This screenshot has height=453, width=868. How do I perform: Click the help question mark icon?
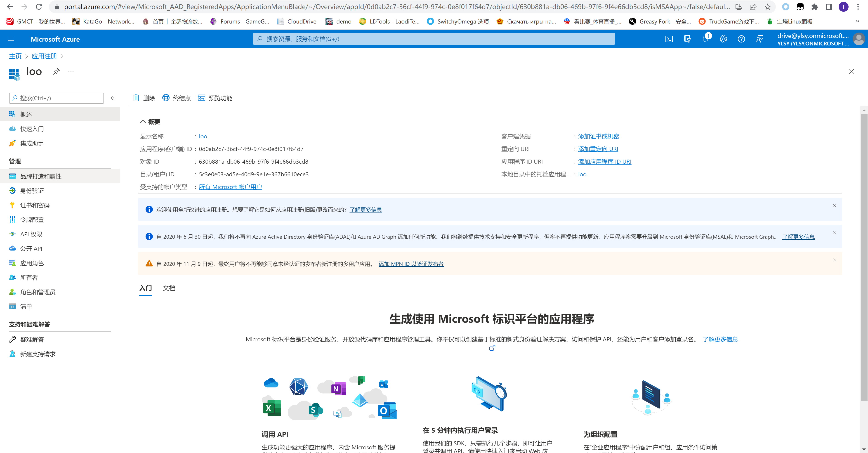click(x=741, y=39)
